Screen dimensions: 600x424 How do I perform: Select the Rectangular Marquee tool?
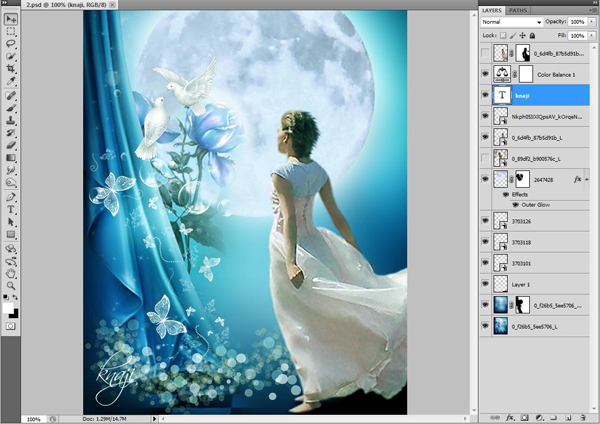[x=11, y=32]
